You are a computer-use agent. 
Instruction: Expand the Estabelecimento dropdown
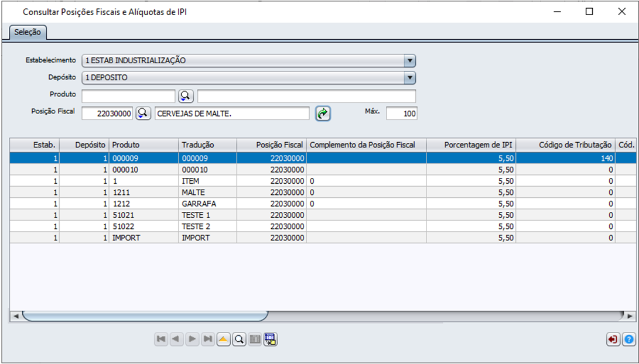[x=409, y=61]
